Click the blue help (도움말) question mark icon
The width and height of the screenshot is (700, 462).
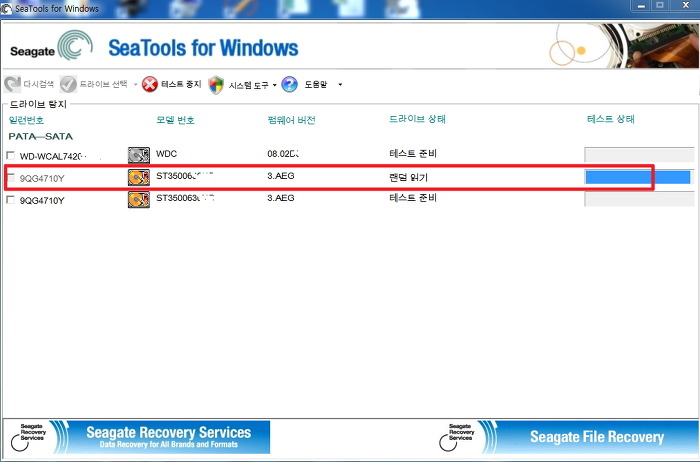(289, 85)
